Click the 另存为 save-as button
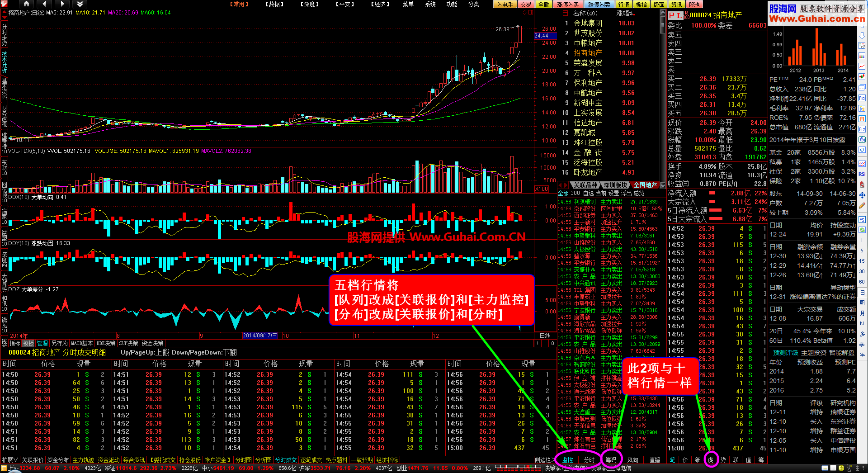 pyautogui.click(x=59, y=343)
